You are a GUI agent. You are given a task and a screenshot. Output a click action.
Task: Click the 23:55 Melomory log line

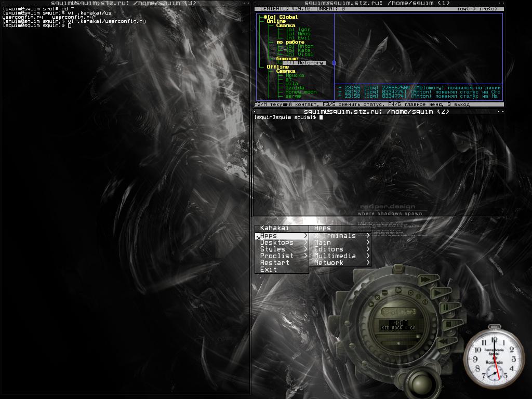[x=419, y=87]
